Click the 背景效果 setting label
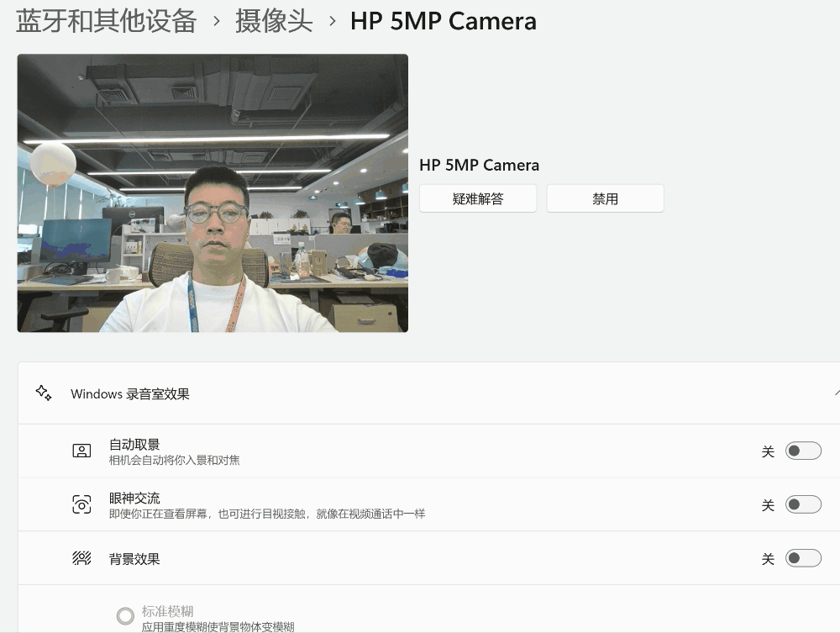The width and height of the screenshot is (840, 633). click(134, 558)
